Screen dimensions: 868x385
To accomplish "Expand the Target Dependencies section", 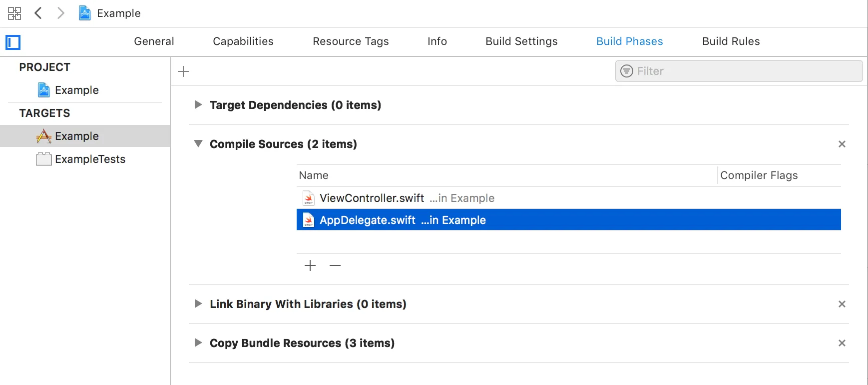I will click(198, 105).
